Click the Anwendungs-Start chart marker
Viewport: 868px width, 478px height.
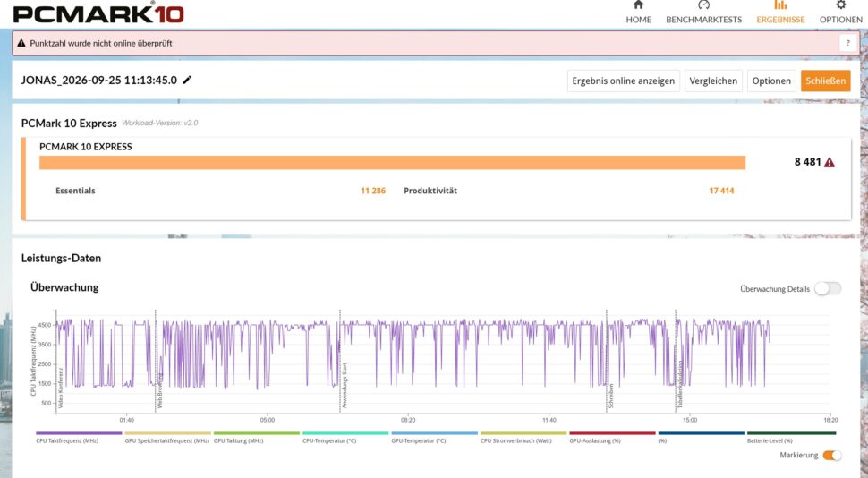pyautogui.click(x=345, y=386)
